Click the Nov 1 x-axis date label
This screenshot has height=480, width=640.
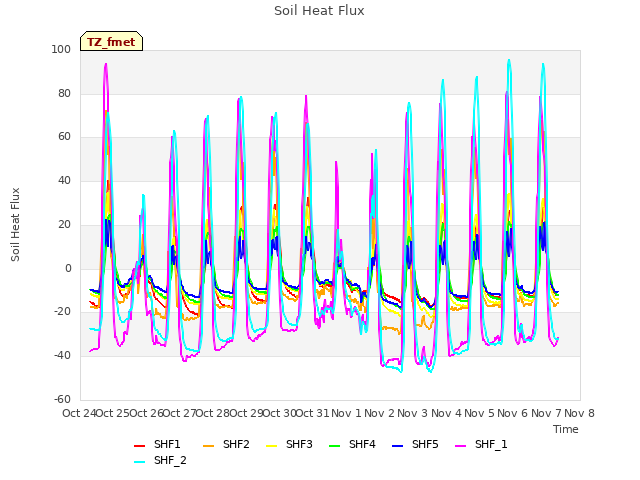[x=346, y=413]
